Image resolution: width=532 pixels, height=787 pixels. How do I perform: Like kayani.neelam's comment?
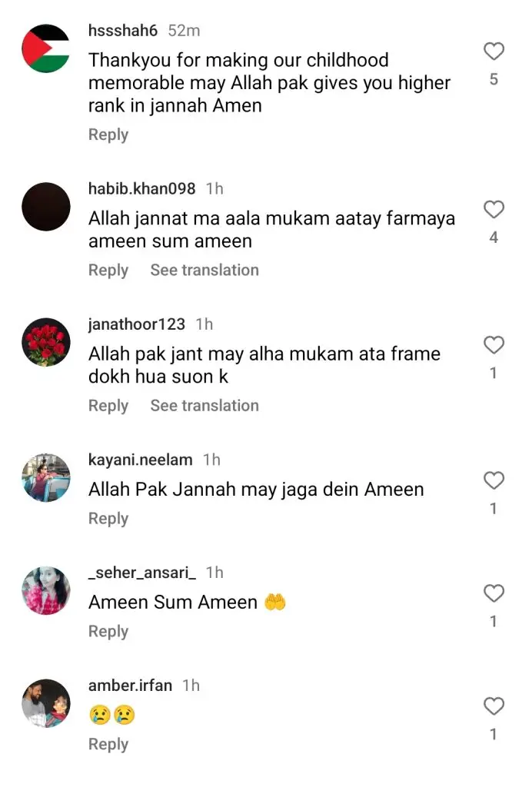(x=494, y=480)
